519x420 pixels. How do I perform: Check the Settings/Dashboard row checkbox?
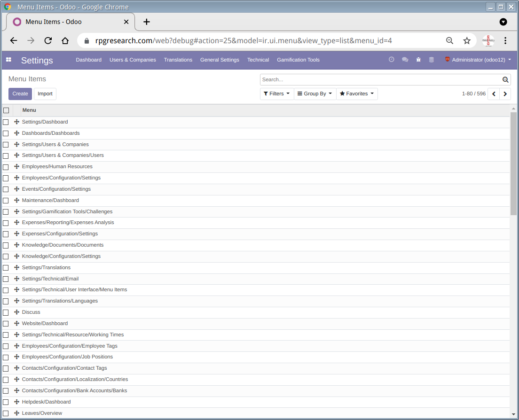(x=6, y=122)
